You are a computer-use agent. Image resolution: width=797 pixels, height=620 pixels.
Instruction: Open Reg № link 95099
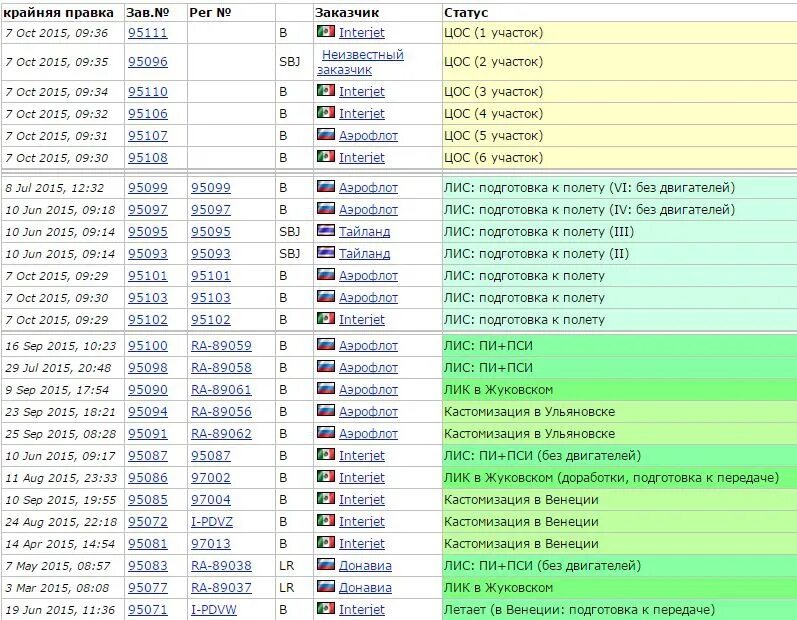click(210, 188)
